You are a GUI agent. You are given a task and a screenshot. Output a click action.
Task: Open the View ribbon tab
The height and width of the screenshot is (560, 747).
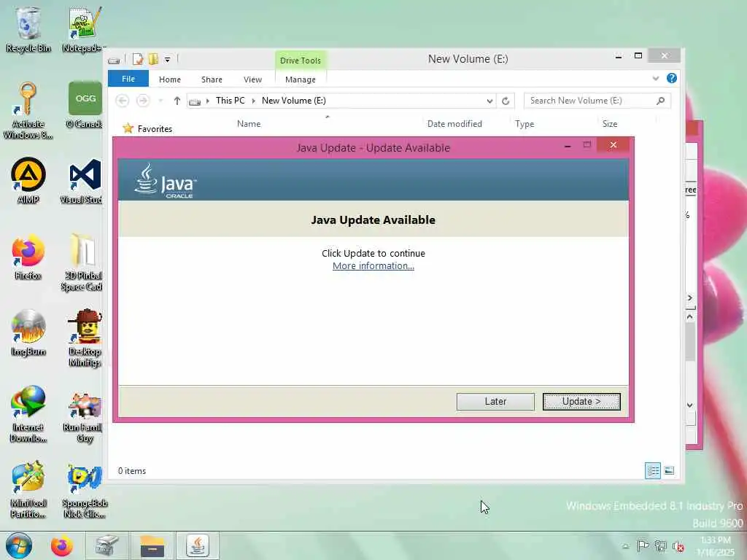(252, 79)
